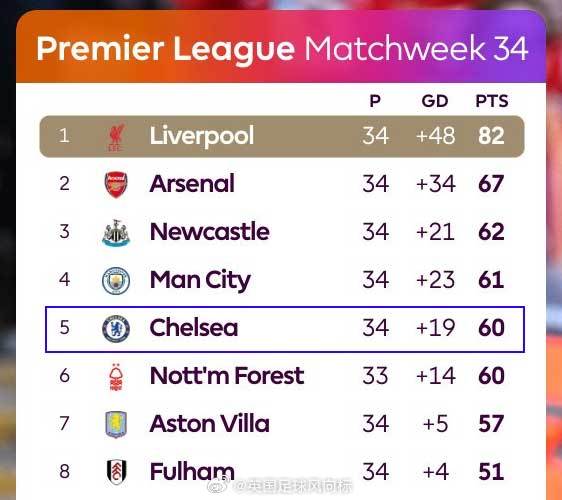Select the GD column header
The image size is (562, 500).
435,101
